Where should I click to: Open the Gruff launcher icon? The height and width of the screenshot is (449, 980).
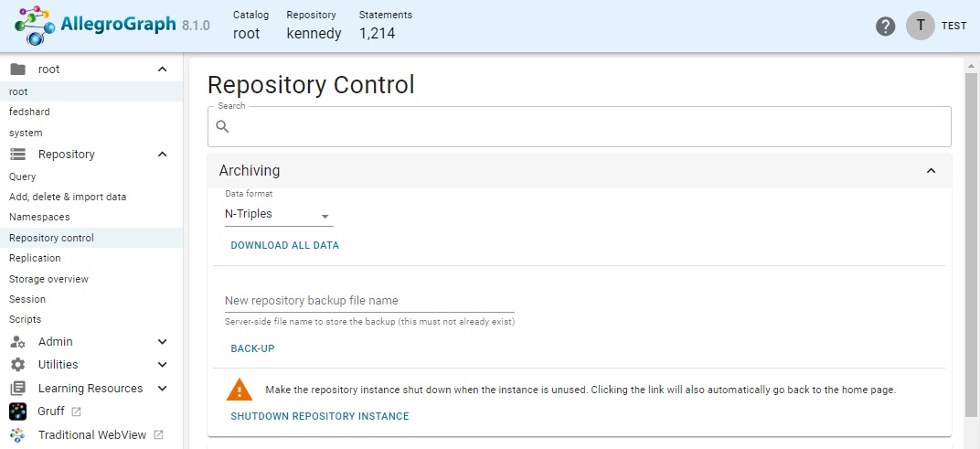pos(17,412)
